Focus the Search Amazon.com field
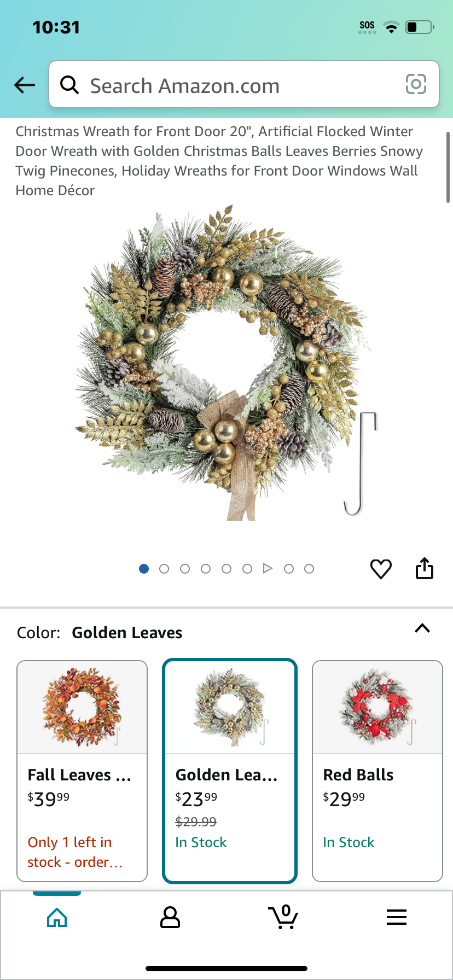The image size is (453, 980). (244, 84)
